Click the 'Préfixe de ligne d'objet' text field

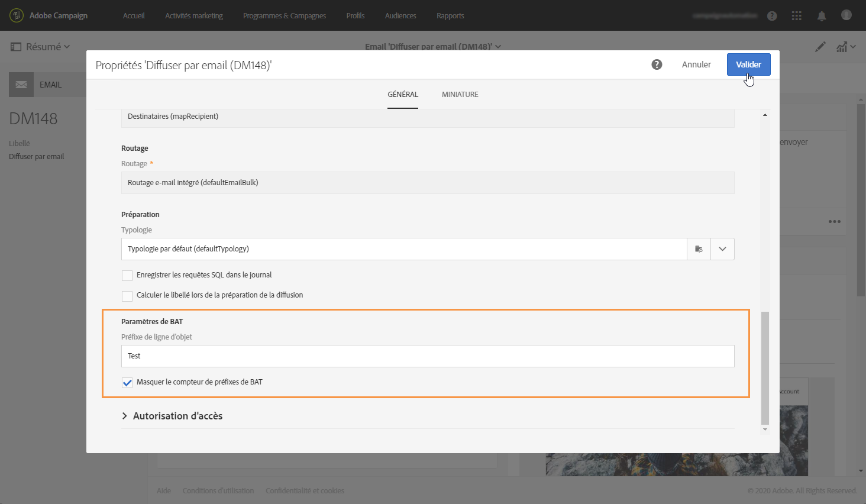point(428,356)
